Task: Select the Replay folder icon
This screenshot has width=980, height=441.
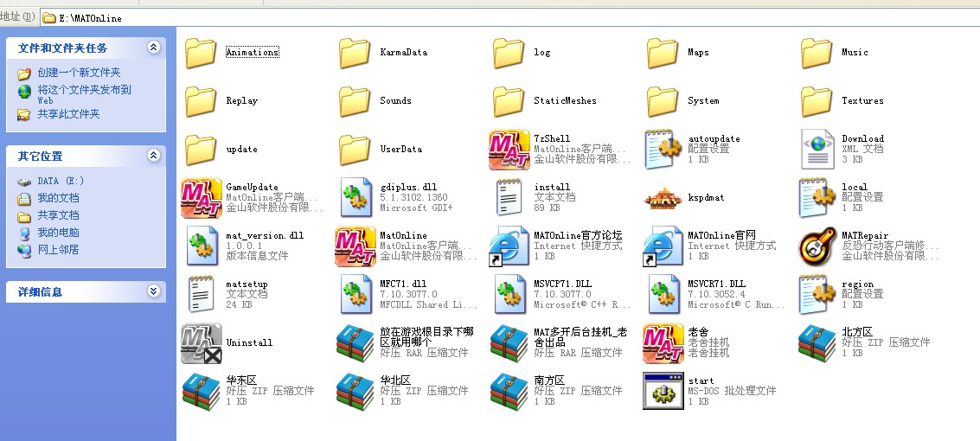Action: point(201,101)
